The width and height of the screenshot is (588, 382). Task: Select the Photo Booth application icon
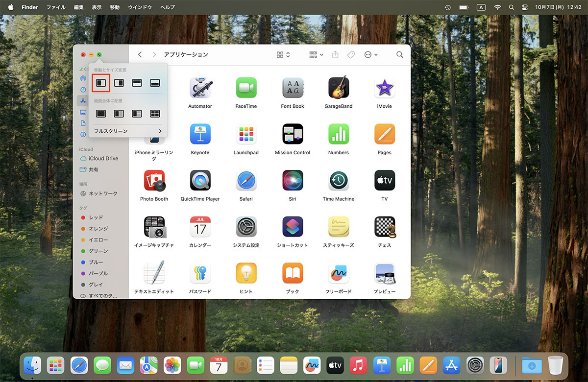(154, 180)
